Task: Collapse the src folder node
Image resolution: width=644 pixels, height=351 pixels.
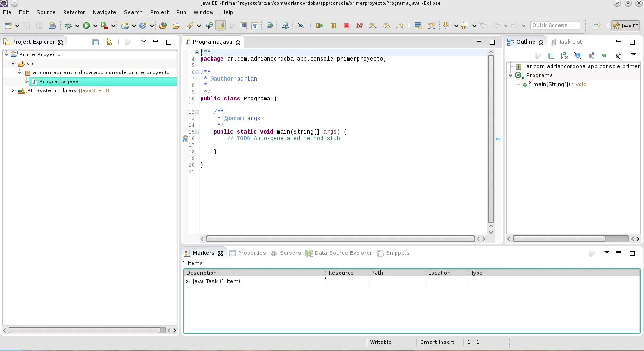Action: point(13,63)
